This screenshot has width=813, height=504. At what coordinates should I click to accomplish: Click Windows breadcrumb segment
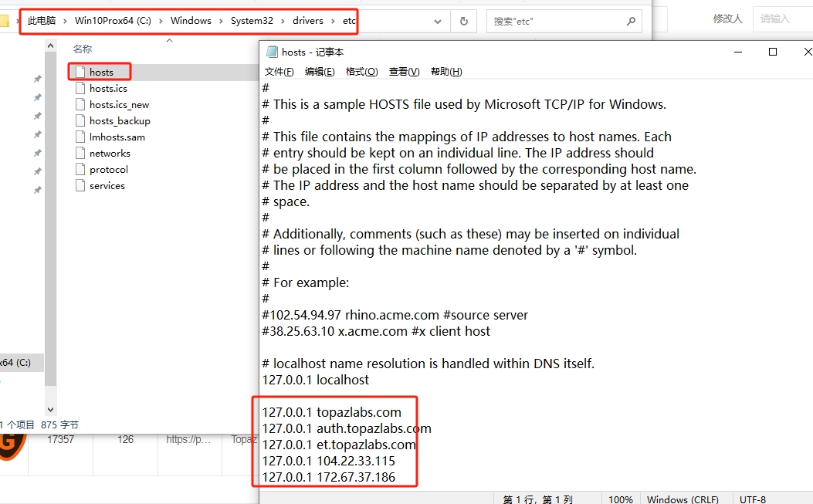pyautogui.click(x=191, y=21)
